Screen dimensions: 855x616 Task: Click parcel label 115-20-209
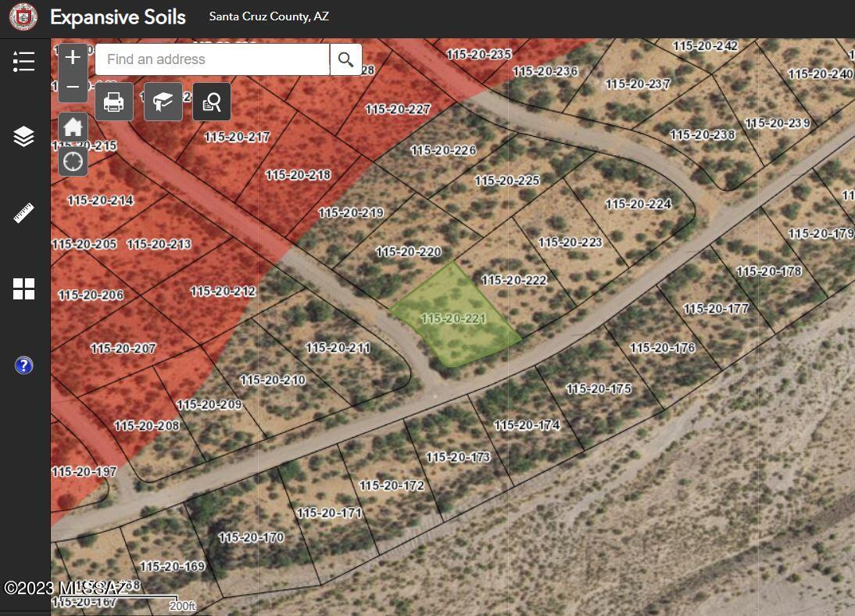click(209, 405)
